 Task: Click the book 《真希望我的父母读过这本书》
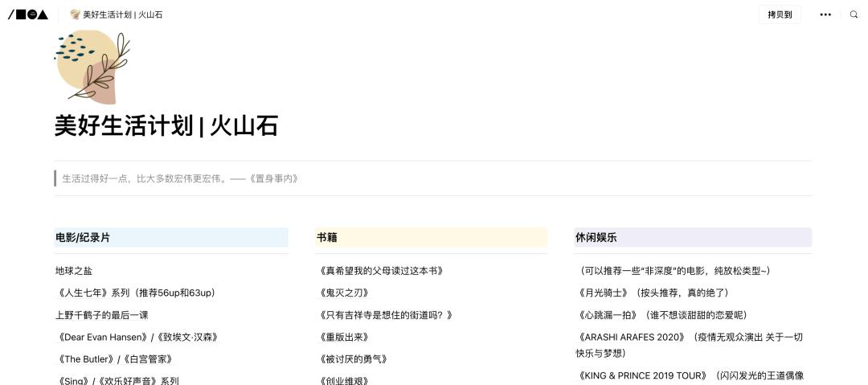pyautogui.click(x=382, y=271)
